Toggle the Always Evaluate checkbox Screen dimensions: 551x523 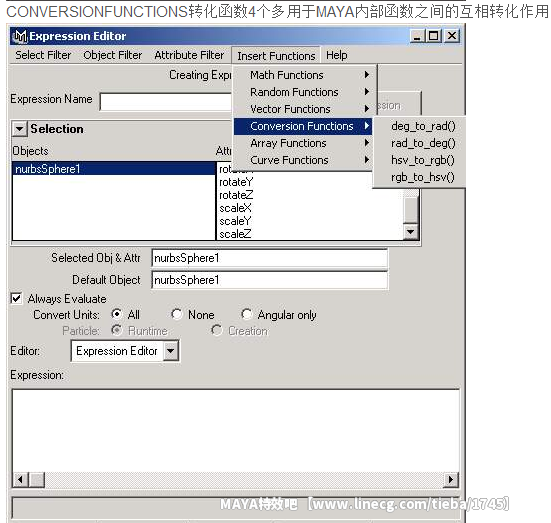[17, 298]
